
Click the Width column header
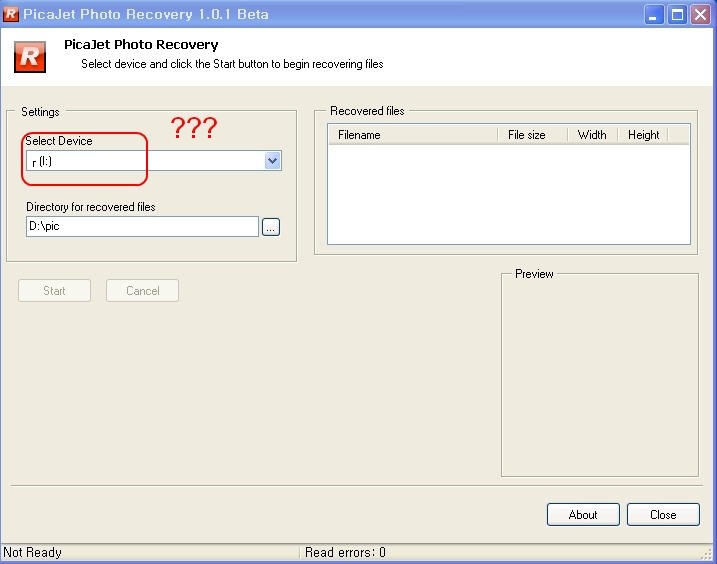(592, 135)
